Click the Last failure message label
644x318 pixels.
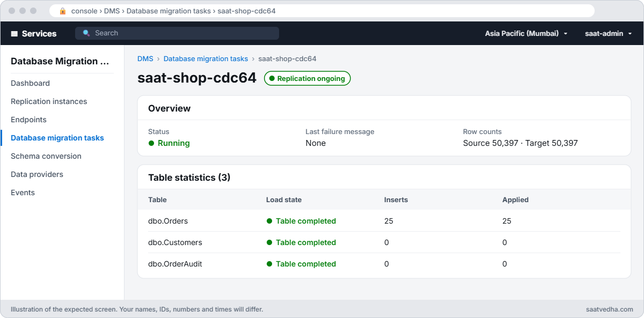(340, 131)
